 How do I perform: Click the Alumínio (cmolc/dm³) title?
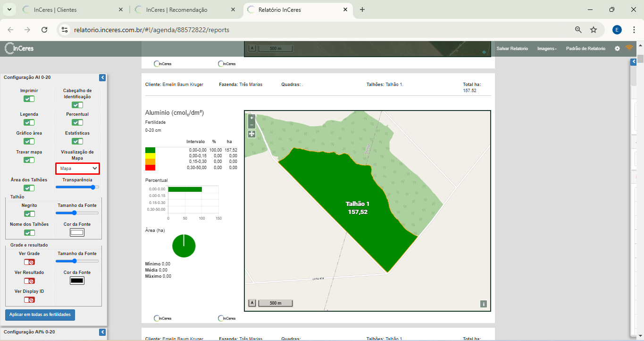pos(175,113)
